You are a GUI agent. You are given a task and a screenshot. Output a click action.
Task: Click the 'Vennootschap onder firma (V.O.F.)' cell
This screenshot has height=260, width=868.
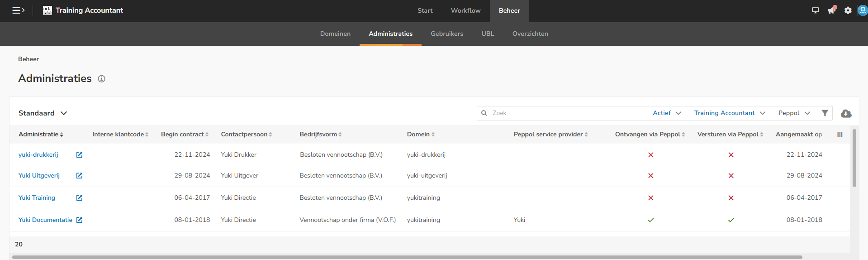(x=347, y=220)
